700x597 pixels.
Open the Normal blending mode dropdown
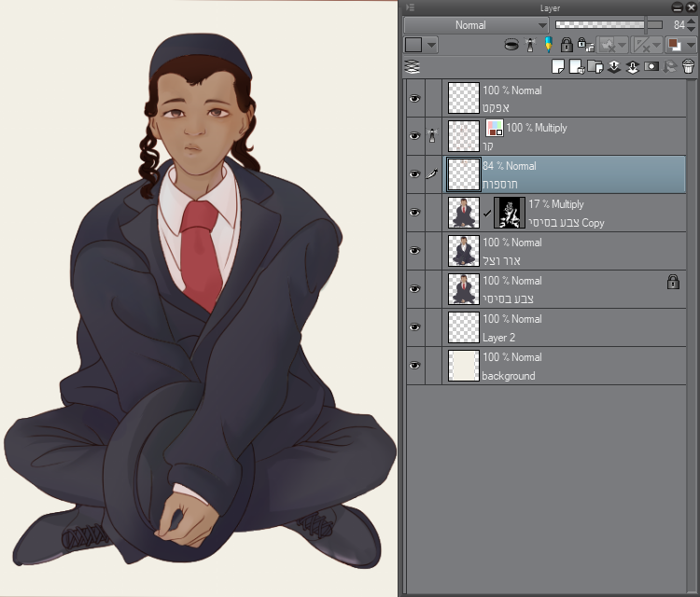[x=476, y=25]
